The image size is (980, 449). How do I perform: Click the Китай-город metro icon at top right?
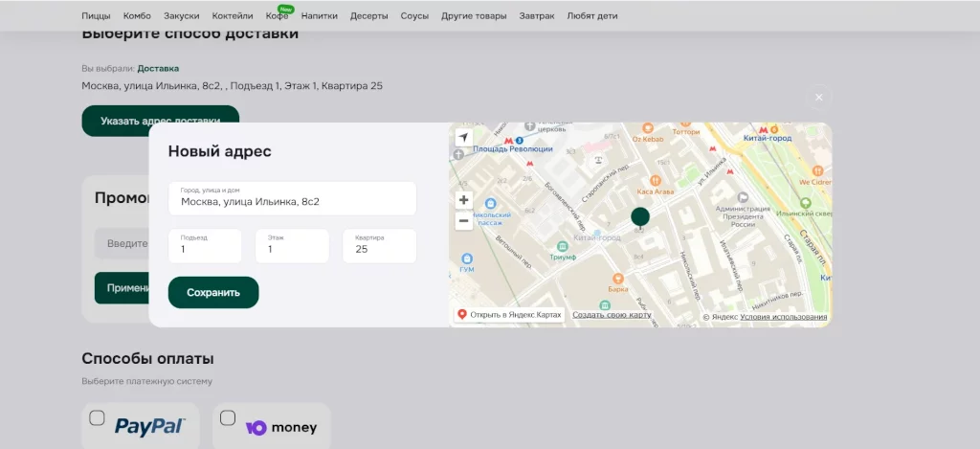tap(763, 129)
